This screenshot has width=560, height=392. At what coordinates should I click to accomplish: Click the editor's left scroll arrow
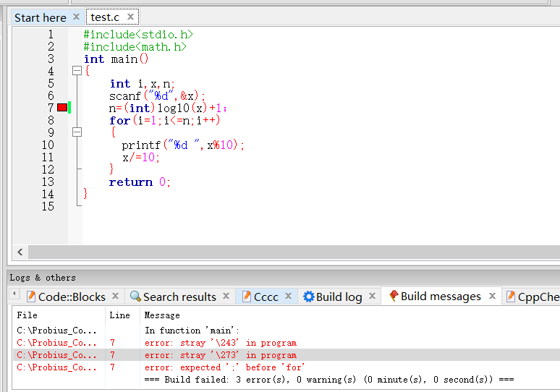coord(20,252)
